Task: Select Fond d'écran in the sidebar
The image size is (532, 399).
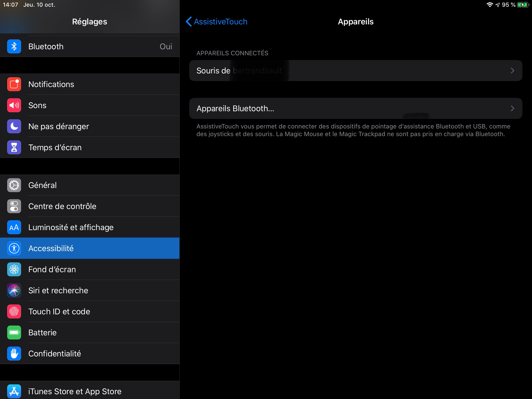Action: point(52,269)
